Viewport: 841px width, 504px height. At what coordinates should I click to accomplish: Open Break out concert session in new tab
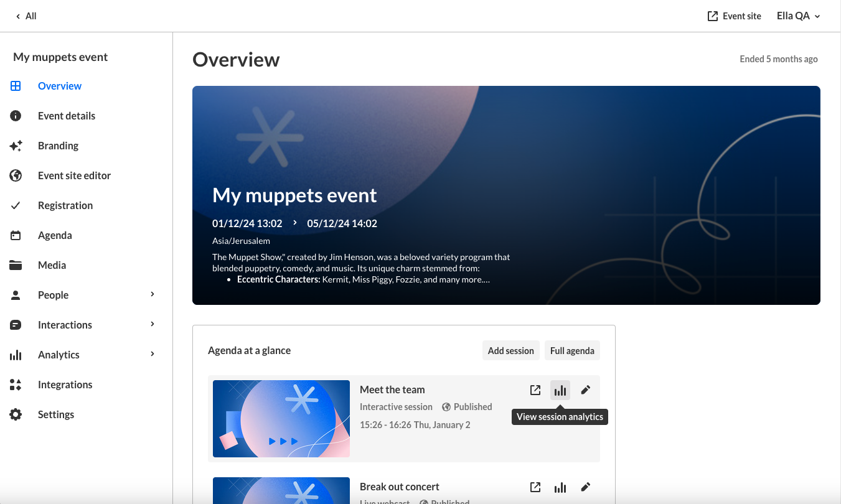click(535, 487)
